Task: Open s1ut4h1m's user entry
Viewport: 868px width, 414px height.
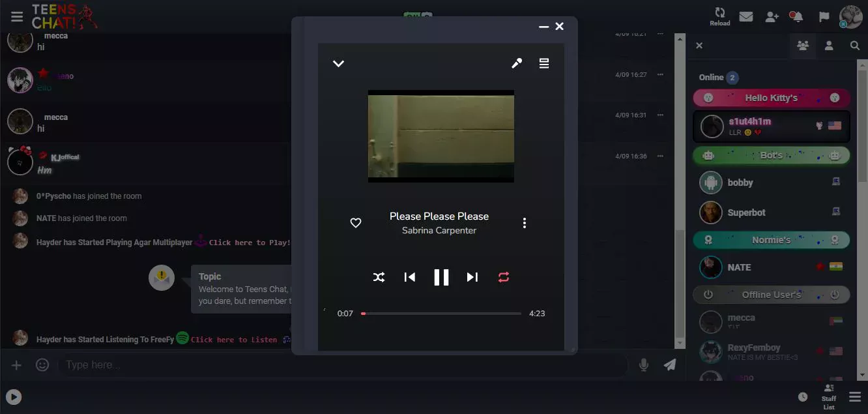Action: coord(772,126)
